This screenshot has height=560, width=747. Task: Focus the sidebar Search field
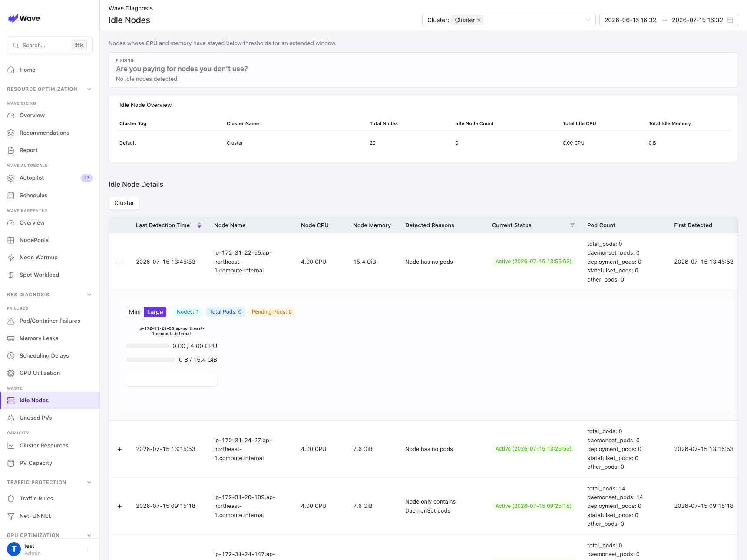[50, 46]
